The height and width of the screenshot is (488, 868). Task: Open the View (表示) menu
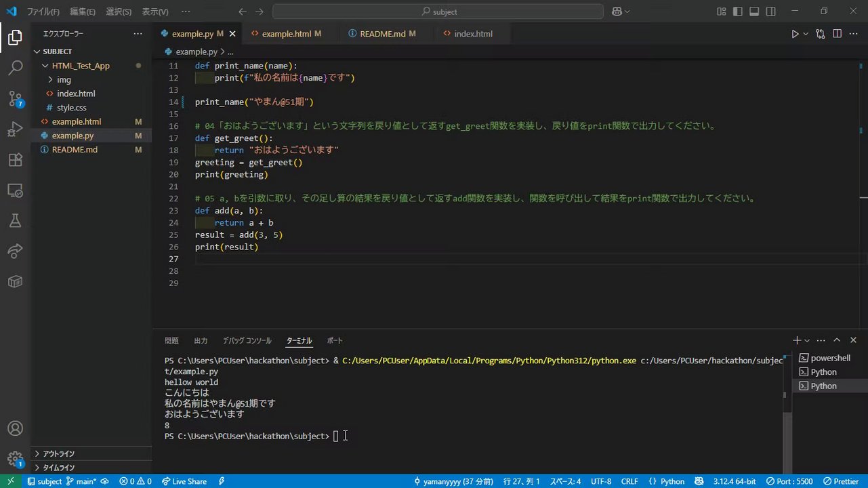pos(155,12)
